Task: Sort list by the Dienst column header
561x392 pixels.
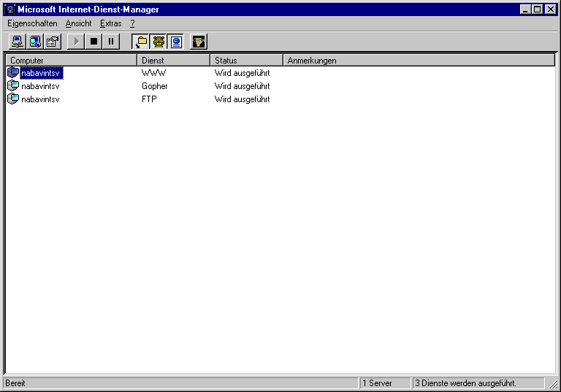Action: click(174, 61)
